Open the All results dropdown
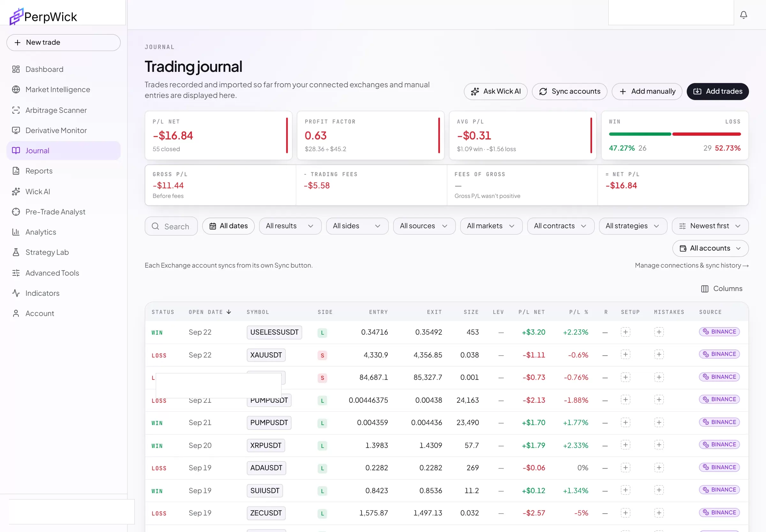Screen dimensions: 766x532 (x=290, y=226)
